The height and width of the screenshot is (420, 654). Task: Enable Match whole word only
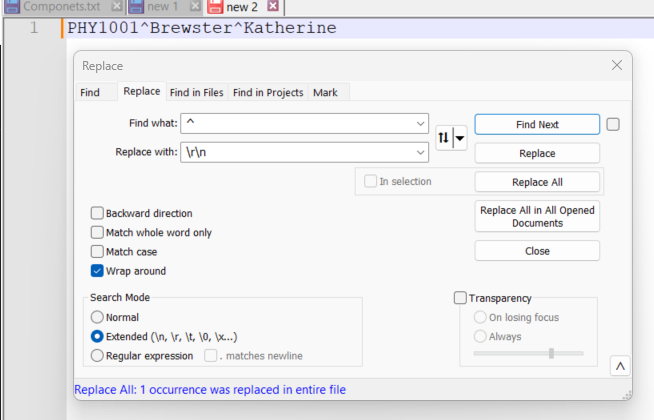pyautogui.click(x=97, y=232)
